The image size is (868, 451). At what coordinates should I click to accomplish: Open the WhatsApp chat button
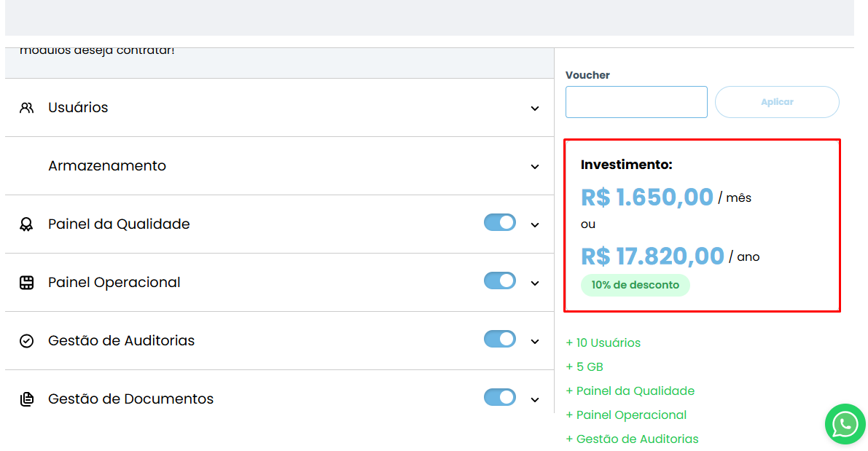pos(845,424)
